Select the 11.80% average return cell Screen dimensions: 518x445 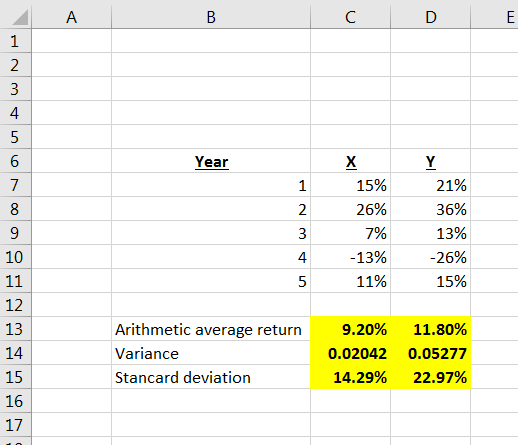click(x=431, y=329)
